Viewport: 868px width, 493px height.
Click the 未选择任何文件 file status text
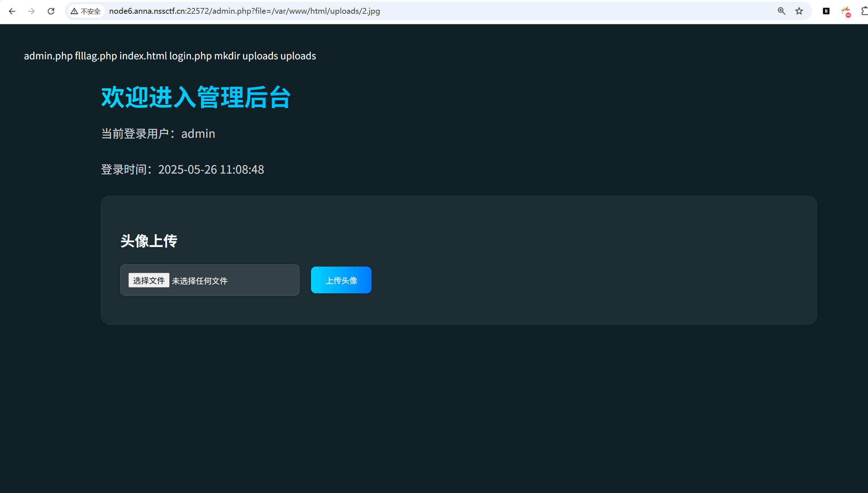coord(200,281)
